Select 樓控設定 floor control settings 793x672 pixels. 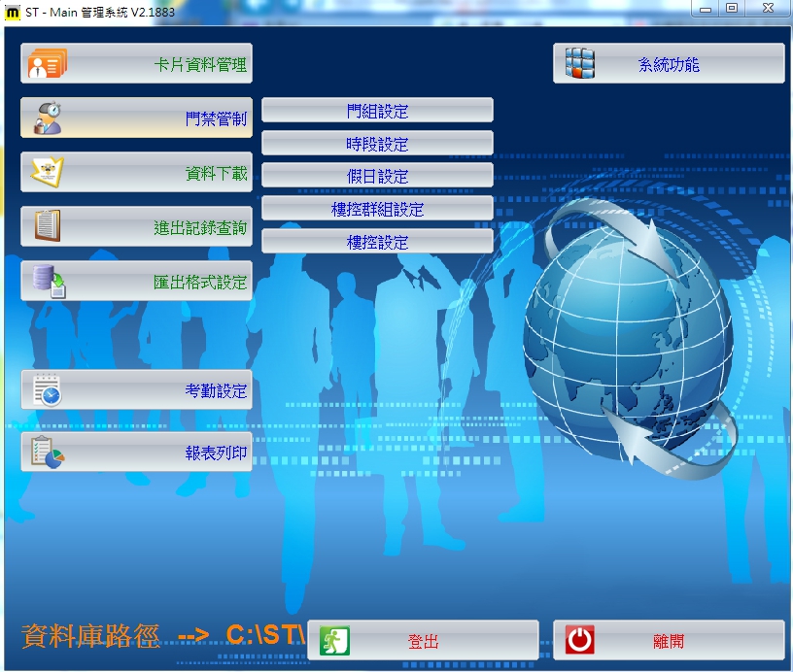[x=377, y=242]
